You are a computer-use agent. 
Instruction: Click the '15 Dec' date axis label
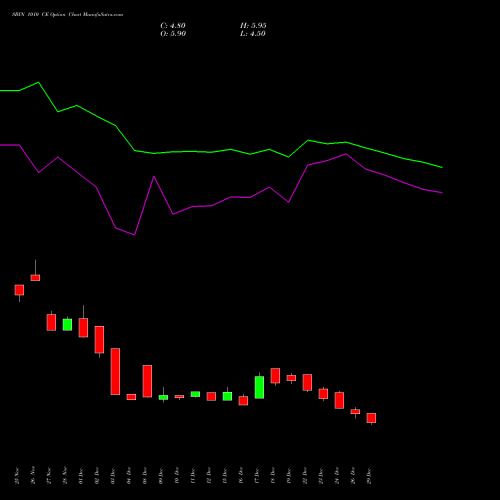pyautogui.click(x=225, y=476)
